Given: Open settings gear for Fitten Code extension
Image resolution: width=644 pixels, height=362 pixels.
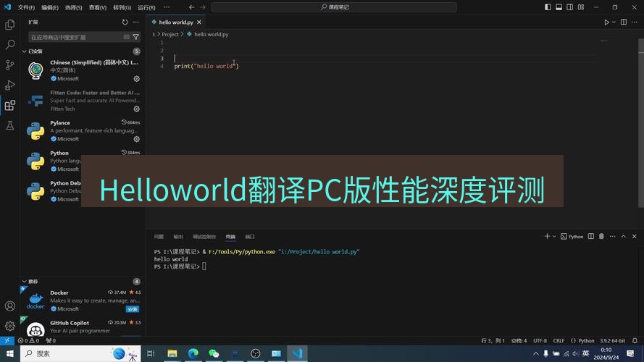Looking at the screenshot, I should (137, 109).
